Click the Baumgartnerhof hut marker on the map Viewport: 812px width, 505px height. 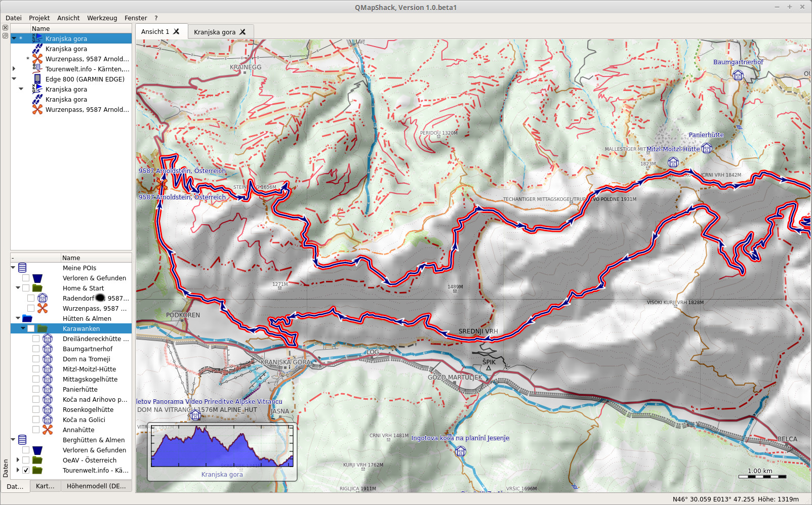[x=738, y=75]
